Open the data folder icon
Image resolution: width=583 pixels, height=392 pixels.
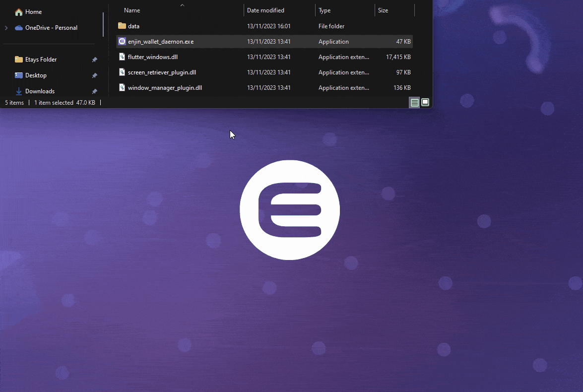[122, 26]
